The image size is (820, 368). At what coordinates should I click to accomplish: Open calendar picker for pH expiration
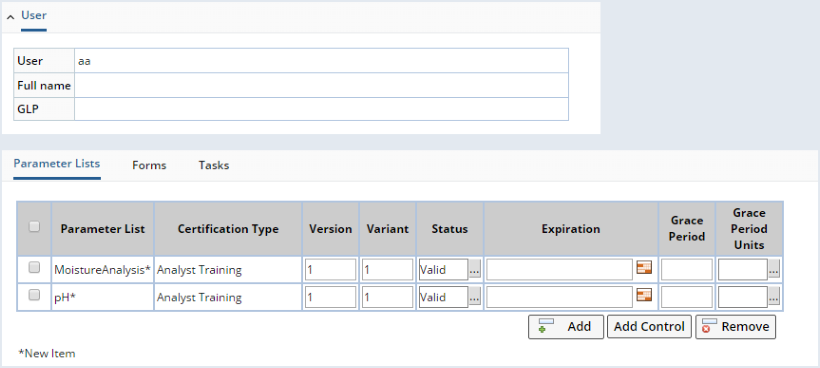point(644,295)
